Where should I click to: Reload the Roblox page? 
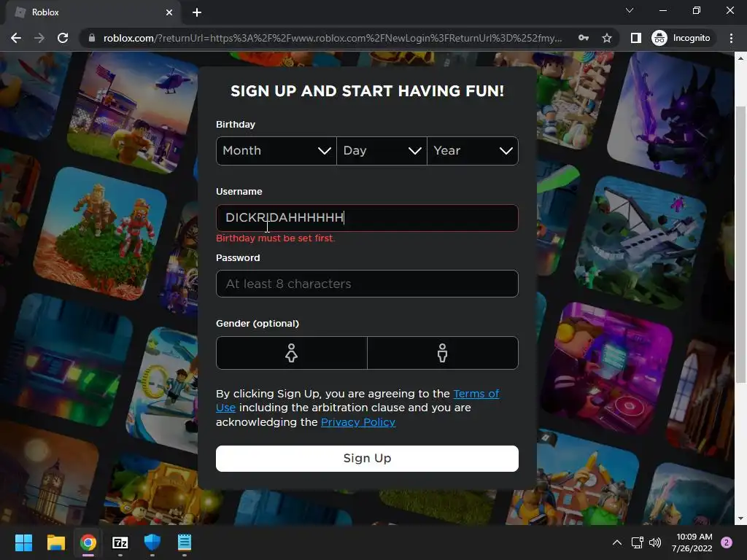(63, 38)
